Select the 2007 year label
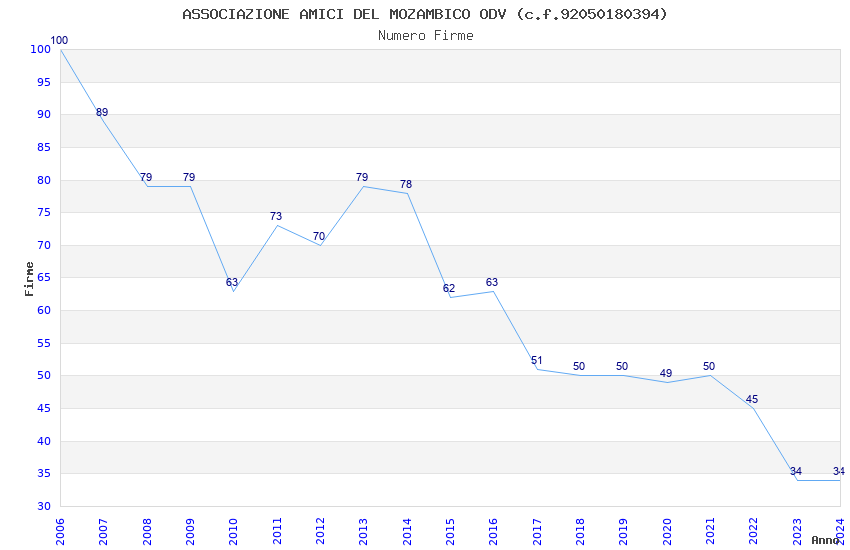The image size is (850, 550). point(104,532)
